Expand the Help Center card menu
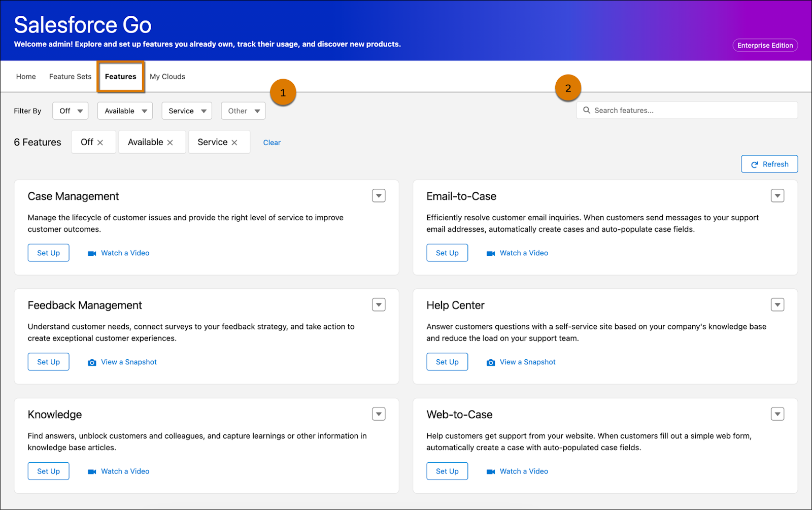812x510 pixels. coord(777,304)
